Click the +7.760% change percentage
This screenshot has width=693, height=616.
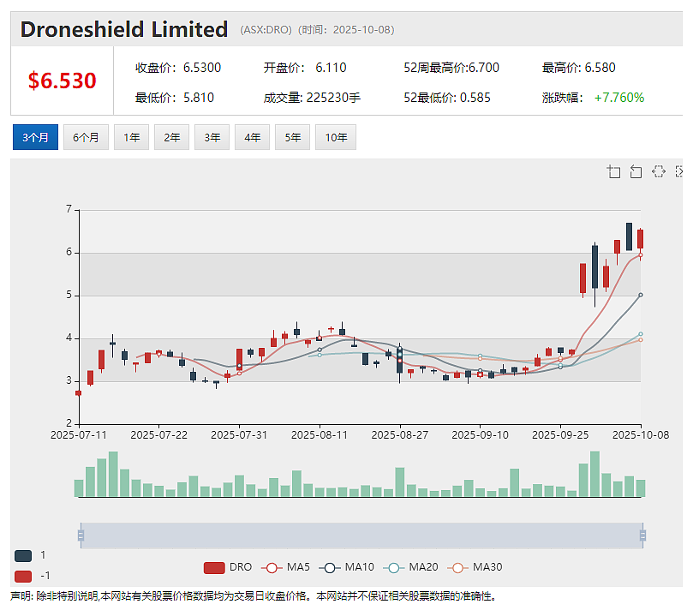pyautogui.click(x=619, y=98)
